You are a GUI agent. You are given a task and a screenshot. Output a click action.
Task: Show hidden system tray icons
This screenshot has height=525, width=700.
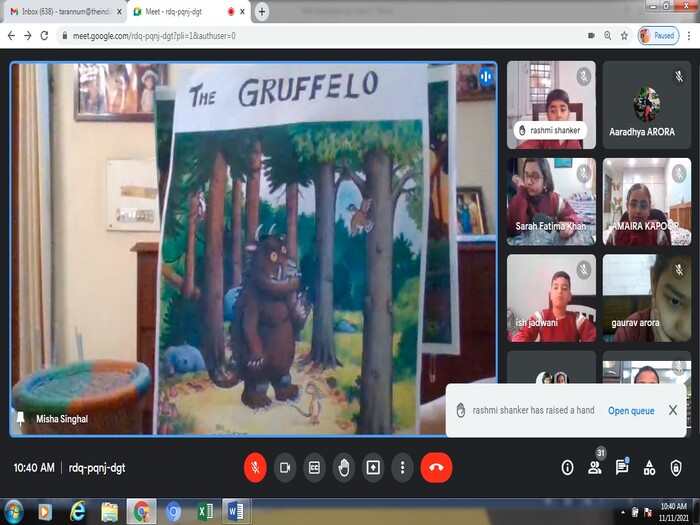point(623,512)
